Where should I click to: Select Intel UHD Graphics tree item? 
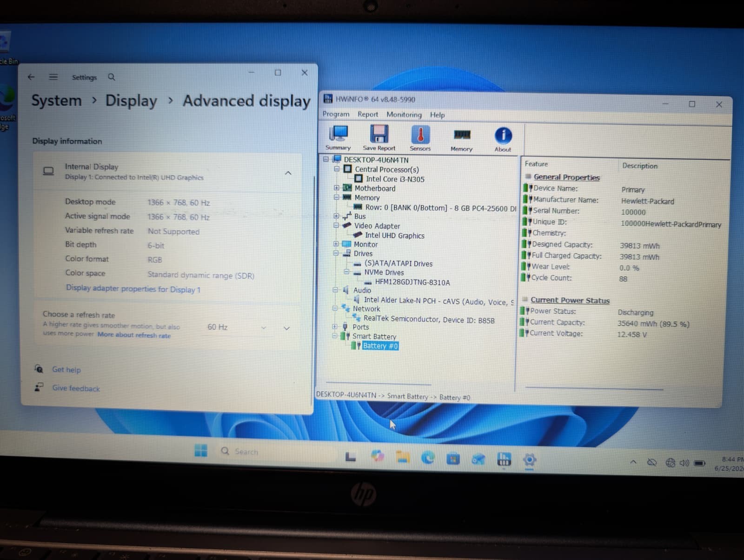click(x=394, y=235)
